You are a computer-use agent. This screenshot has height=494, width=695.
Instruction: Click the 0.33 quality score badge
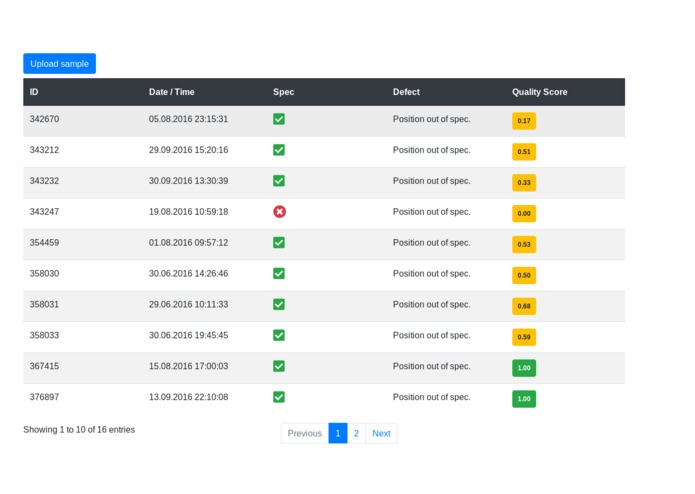[x=524, y=183]
